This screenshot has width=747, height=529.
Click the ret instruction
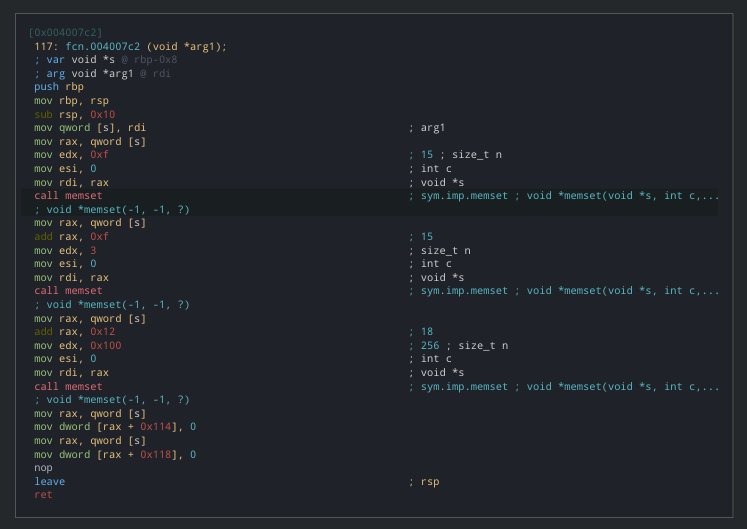tap(43, 494)
